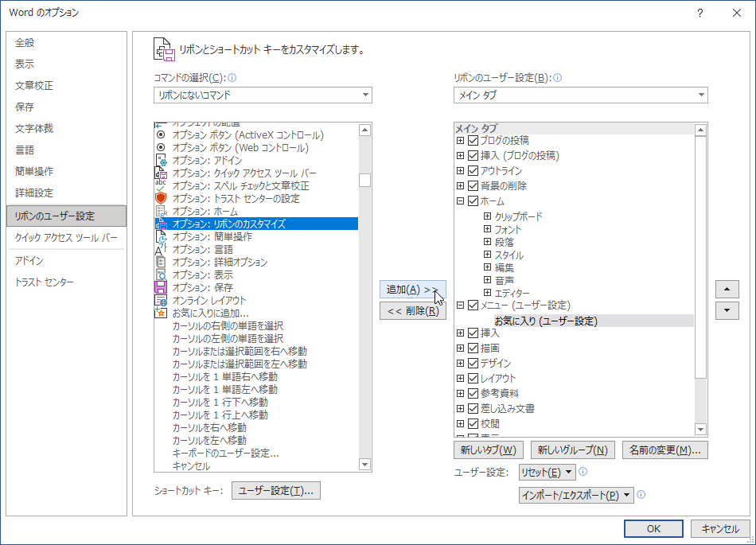Toggle the 差し込み文書 checkbox

tap(473, 409)
